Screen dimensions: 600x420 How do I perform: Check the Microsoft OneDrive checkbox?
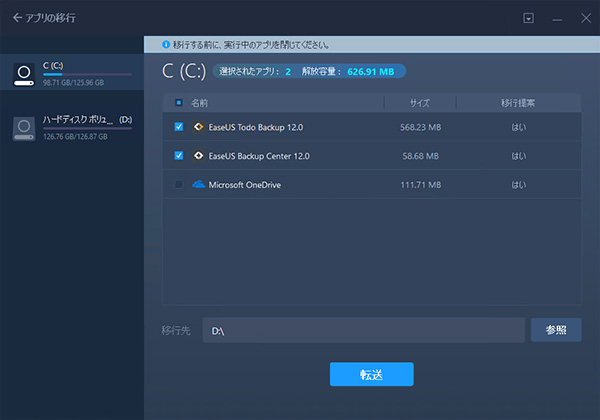179,184
